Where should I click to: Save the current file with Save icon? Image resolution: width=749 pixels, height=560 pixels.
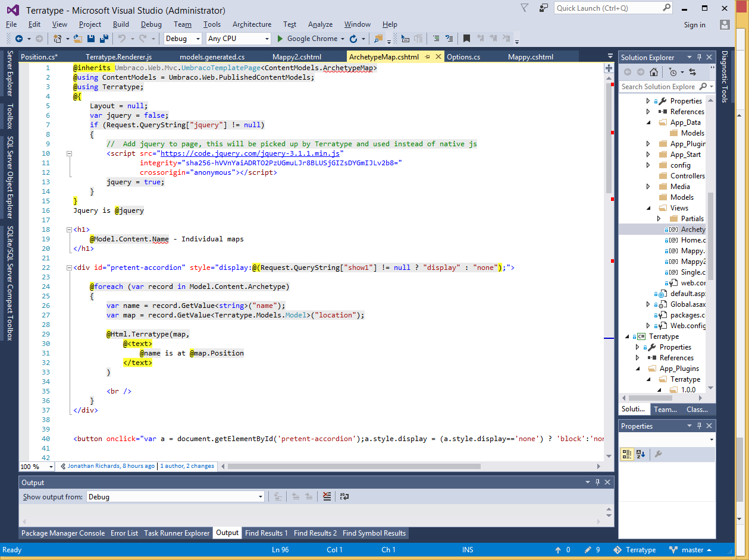92,39
